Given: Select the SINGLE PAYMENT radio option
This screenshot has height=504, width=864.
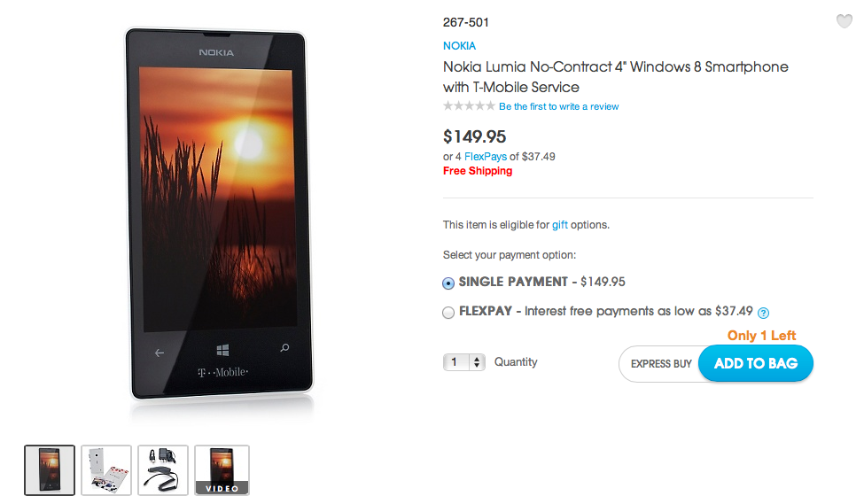Looking at the screenshot, I should pyautogui.click(x=448, y=283).
